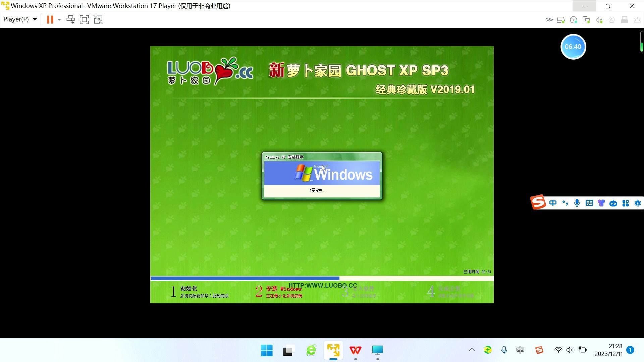Image resolution: width=644 pixels, height=362 pixels.
Task: Click the tray microphone icon
Action: pos(504,350)
